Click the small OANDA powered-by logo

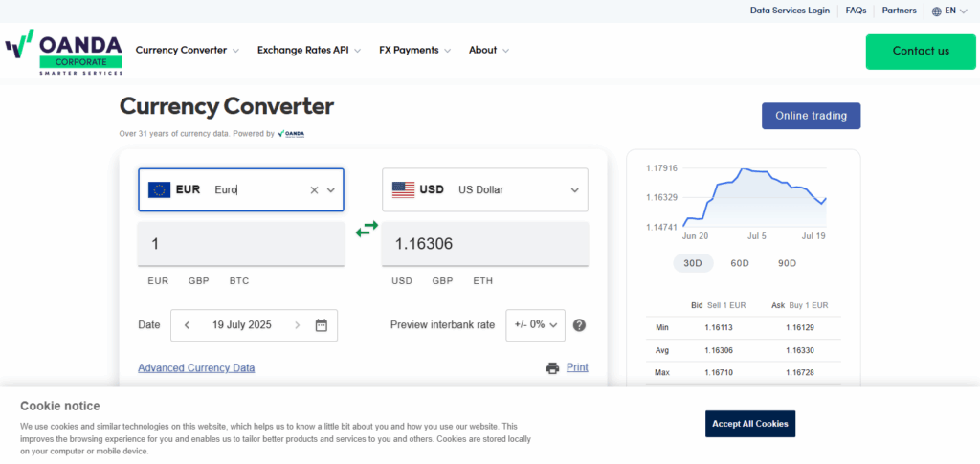(x=291, y=133)
